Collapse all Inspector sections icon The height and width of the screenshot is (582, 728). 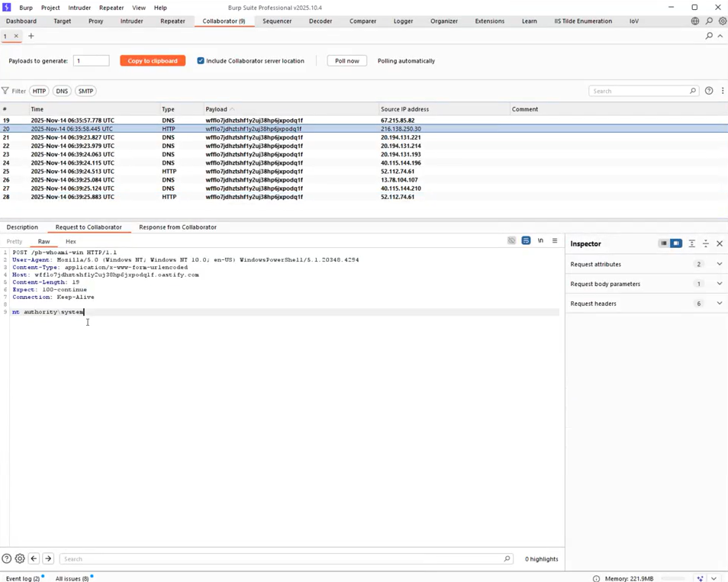click(x=706, y=243)
